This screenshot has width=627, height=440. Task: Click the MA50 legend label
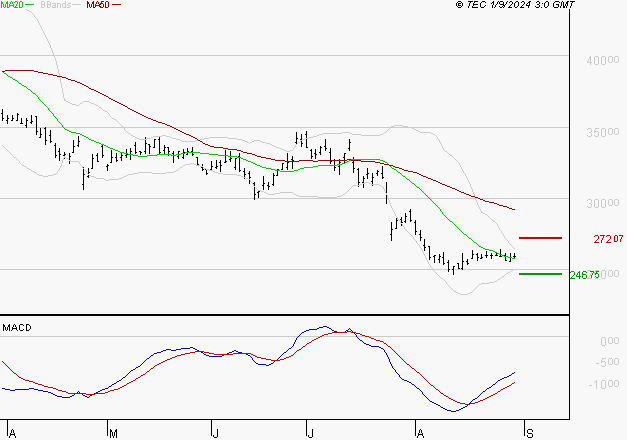tap(98, 5)
